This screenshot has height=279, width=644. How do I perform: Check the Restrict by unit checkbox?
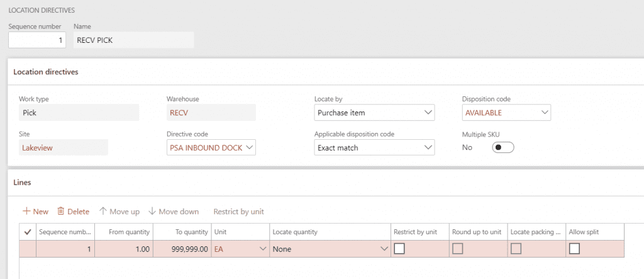(x=399, y=249)
